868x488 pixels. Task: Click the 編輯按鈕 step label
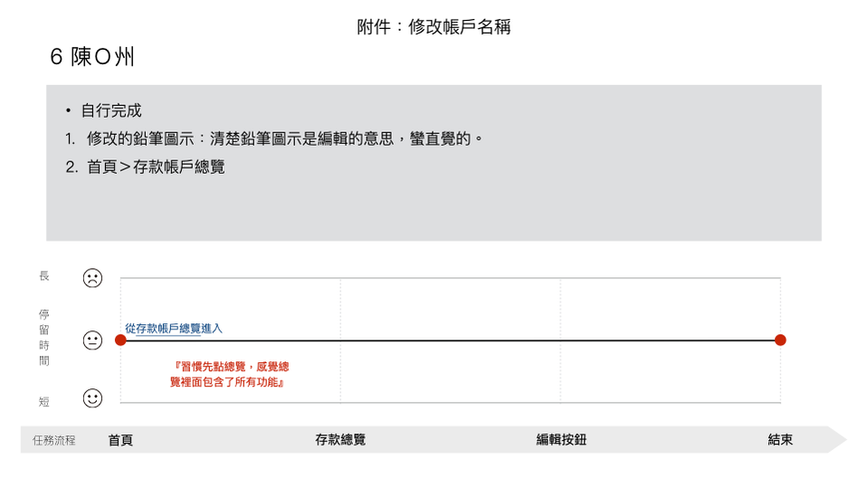click(x=561, y=440)
